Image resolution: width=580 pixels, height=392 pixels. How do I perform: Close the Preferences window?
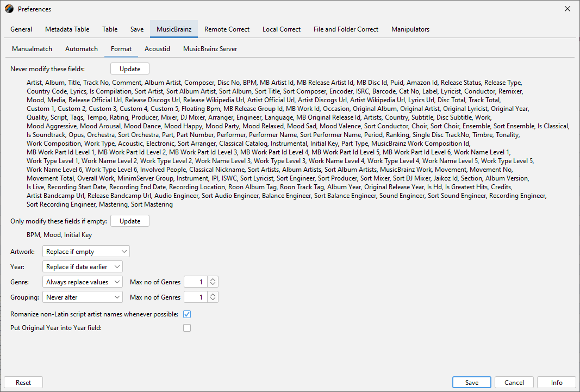tap(567, 9)
